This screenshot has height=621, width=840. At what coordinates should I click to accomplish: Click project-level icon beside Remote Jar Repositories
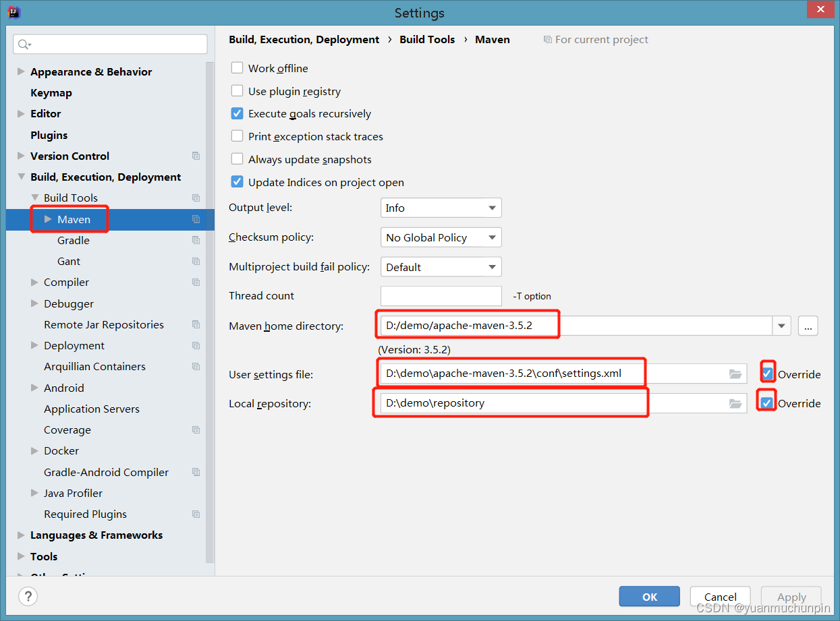point(196,324)
